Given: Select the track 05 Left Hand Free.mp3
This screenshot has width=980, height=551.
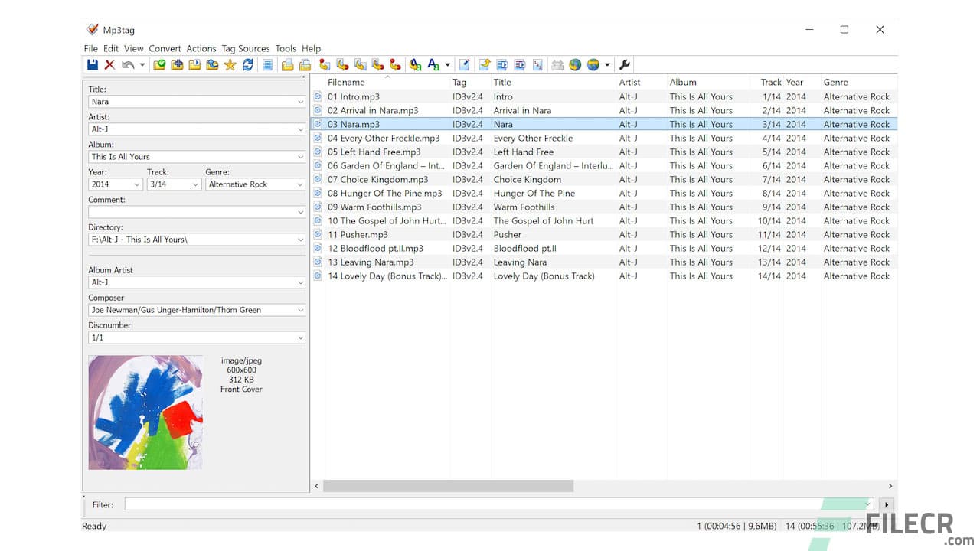Looking at the screenshot, I should 383,152.
